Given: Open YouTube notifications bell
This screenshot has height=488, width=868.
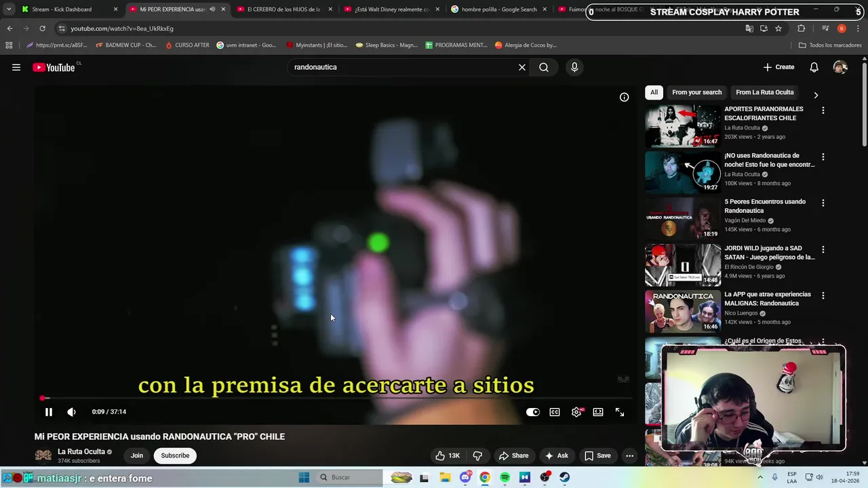Looking at the screenshot, I should (814, 67).
